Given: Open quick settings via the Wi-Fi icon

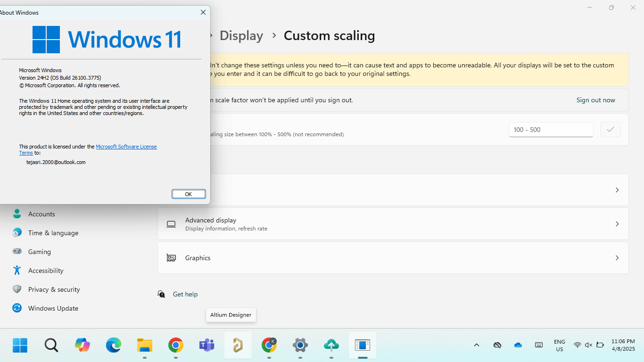Looking at the screenshot, I should coord(578,345).
